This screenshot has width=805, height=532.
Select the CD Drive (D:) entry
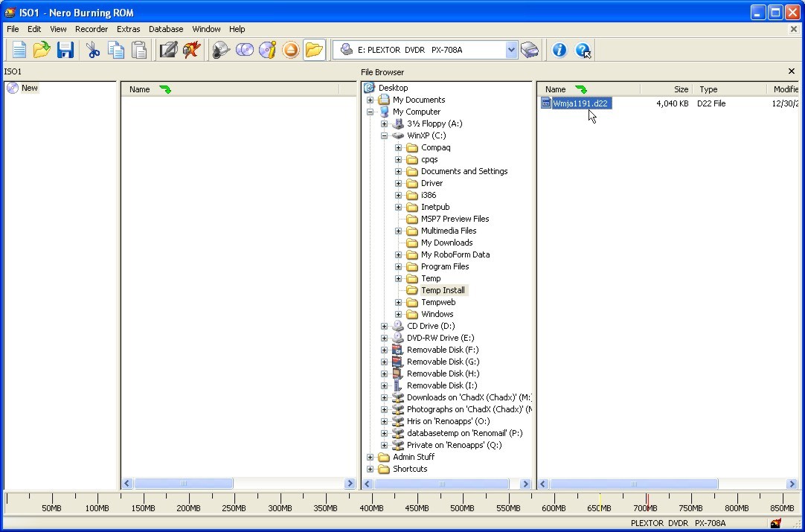tap(431, 326)
